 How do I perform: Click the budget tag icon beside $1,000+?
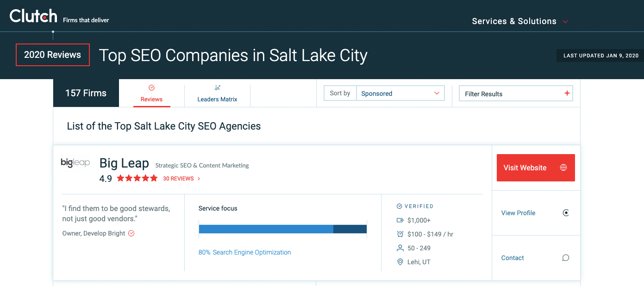(400, 220)
